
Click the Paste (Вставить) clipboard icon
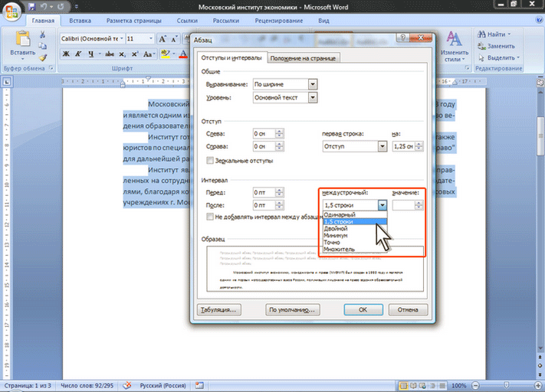point(22,39)
